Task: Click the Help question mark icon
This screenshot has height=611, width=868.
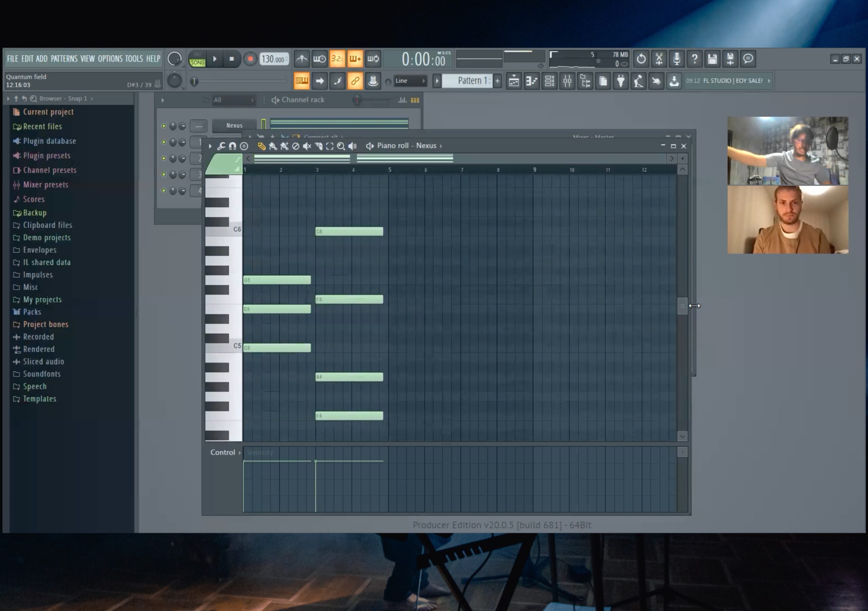Action: [x=694, y=59]
